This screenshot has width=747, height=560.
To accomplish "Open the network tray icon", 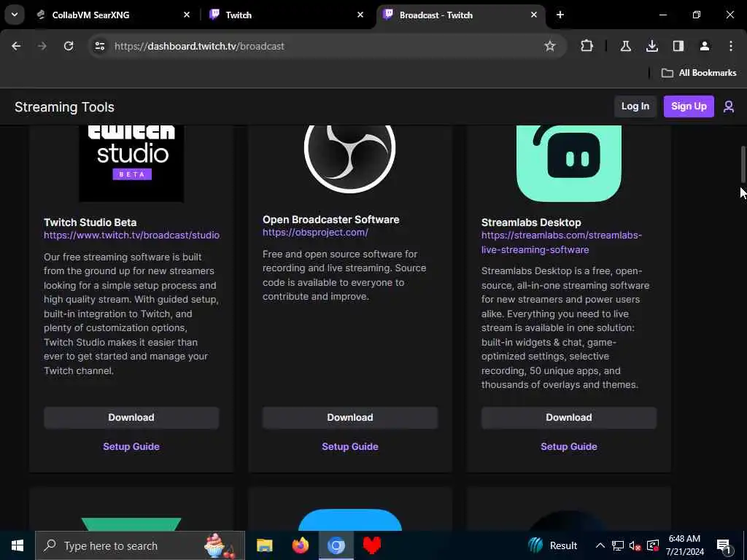I will (618, 545).
